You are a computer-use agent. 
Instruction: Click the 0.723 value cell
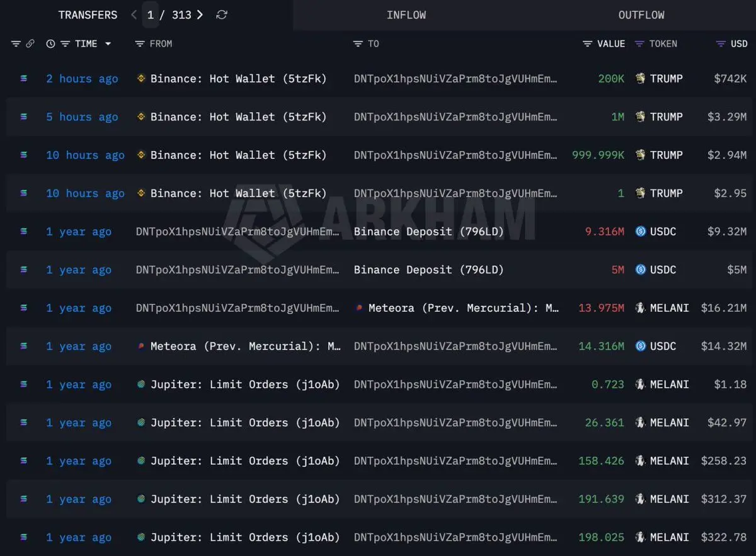coord(608,384)
